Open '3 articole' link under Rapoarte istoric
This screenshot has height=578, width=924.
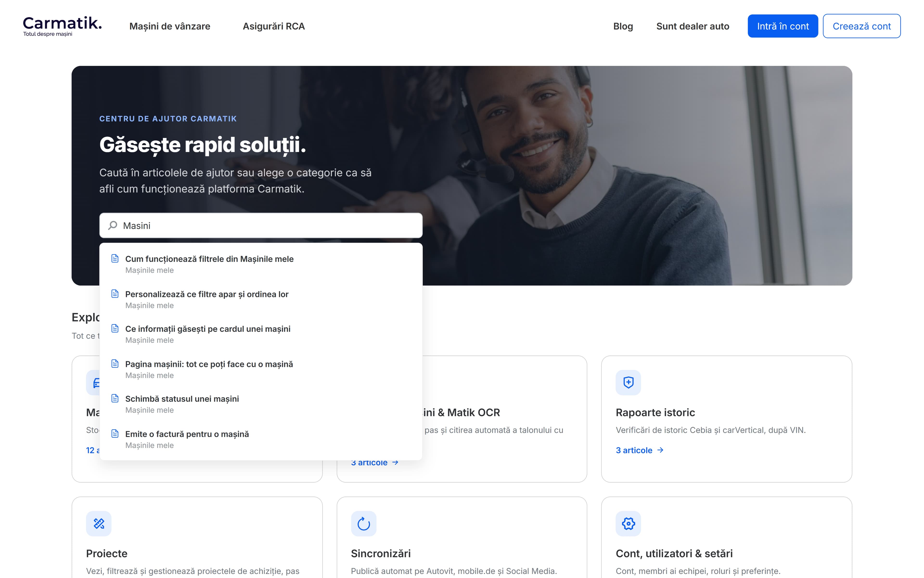(640, 450)
